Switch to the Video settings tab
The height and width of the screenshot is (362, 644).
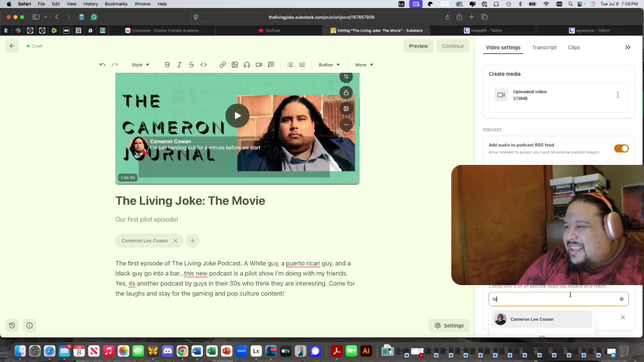click(503, 47)
